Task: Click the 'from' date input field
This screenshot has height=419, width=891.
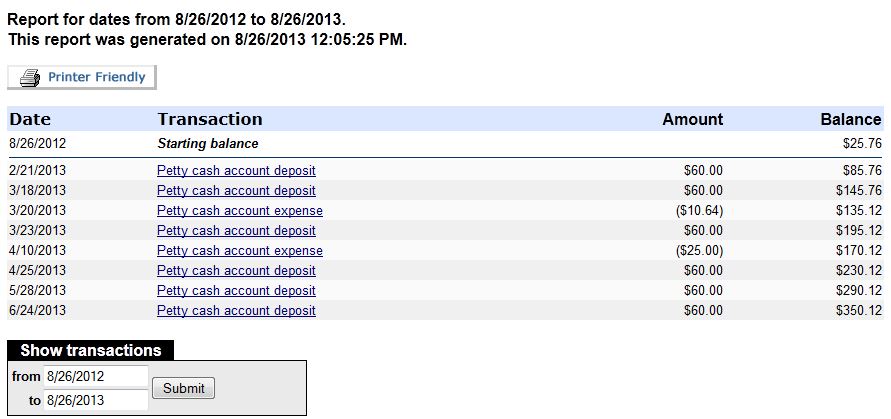Action: tap(95, 376)
